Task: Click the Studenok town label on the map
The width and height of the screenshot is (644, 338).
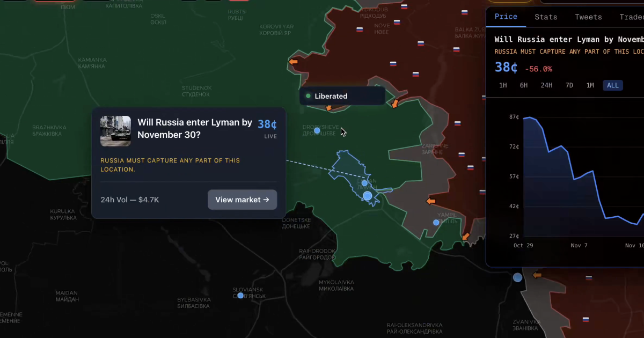Action: pyautogui.click(x=196, y=91)
